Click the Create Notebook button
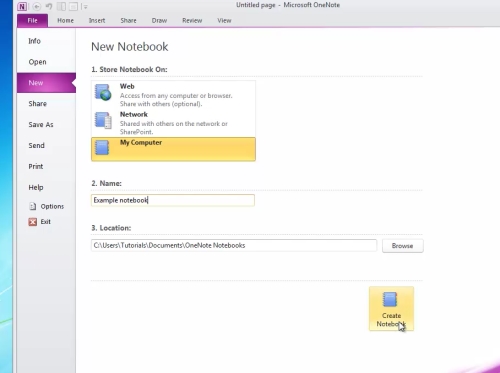This screenshot has height=373, width=500. pyautogui.click(x=391, y=309)
